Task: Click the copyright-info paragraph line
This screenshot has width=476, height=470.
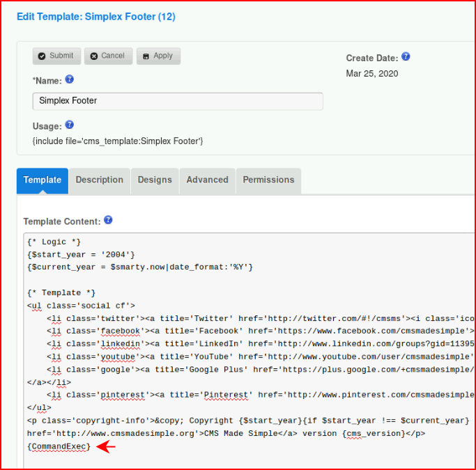Action: tap(248, 421)
